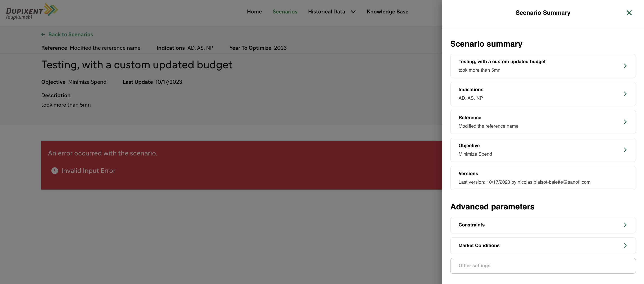The image size is (644, 284).
Task: Open the Knowledge Base menu item
Action: point(387,11)
